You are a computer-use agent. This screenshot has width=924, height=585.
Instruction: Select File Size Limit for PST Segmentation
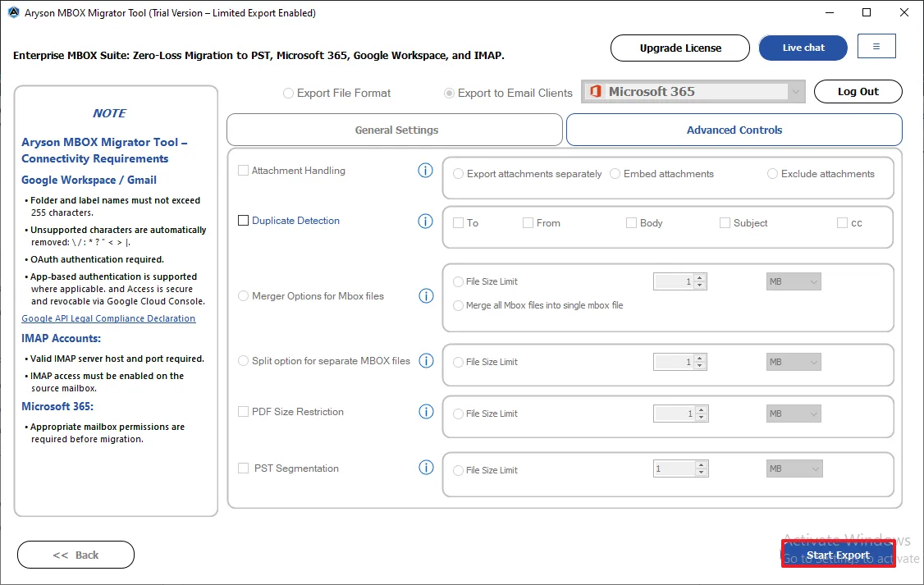coord(458,470)
